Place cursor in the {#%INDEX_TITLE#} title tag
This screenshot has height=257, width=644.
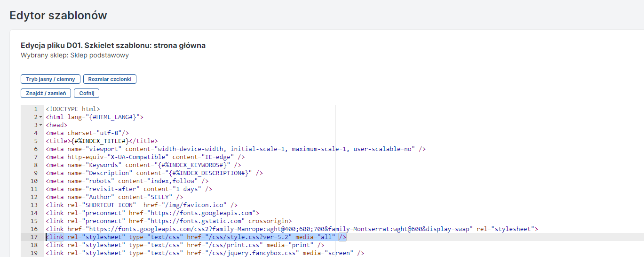click(x=100, y=141)
